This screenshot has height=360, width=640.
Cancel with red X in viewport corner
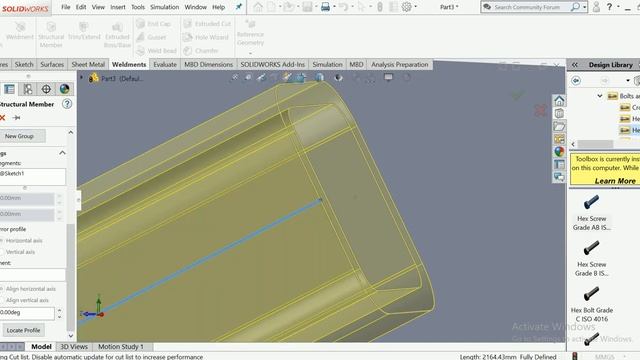541,110
